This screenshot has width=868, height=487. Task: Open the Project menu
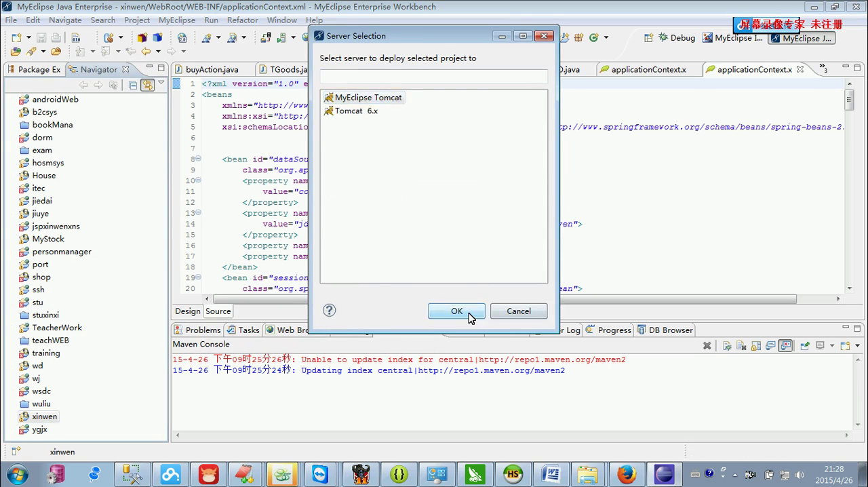(137, 20)
